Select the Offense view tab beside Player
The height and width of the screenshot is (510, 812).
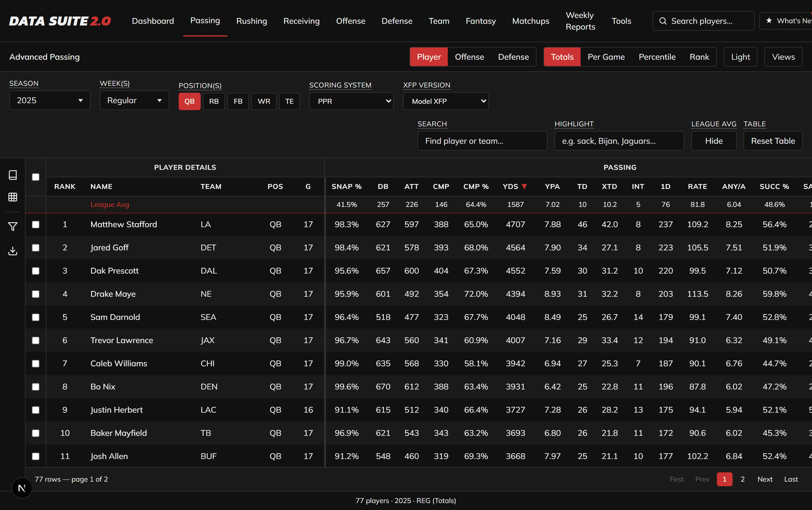click(x=470, y=57)
